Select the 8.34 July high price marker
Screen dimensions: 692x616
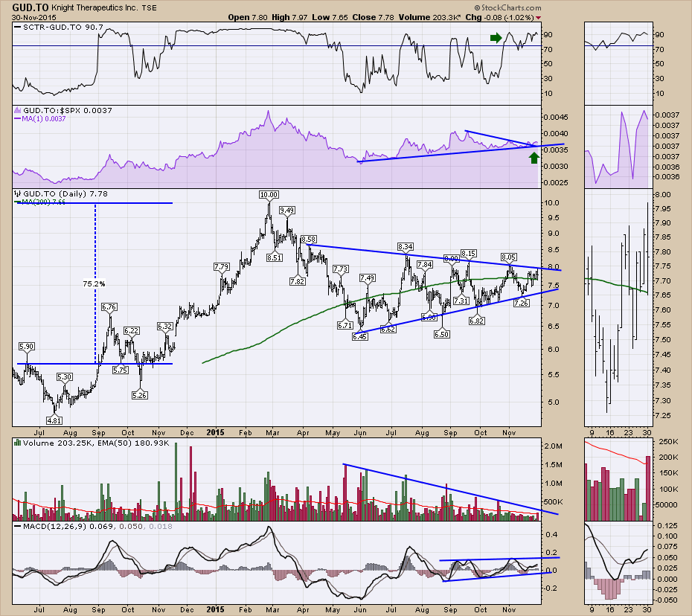(406, 246)
